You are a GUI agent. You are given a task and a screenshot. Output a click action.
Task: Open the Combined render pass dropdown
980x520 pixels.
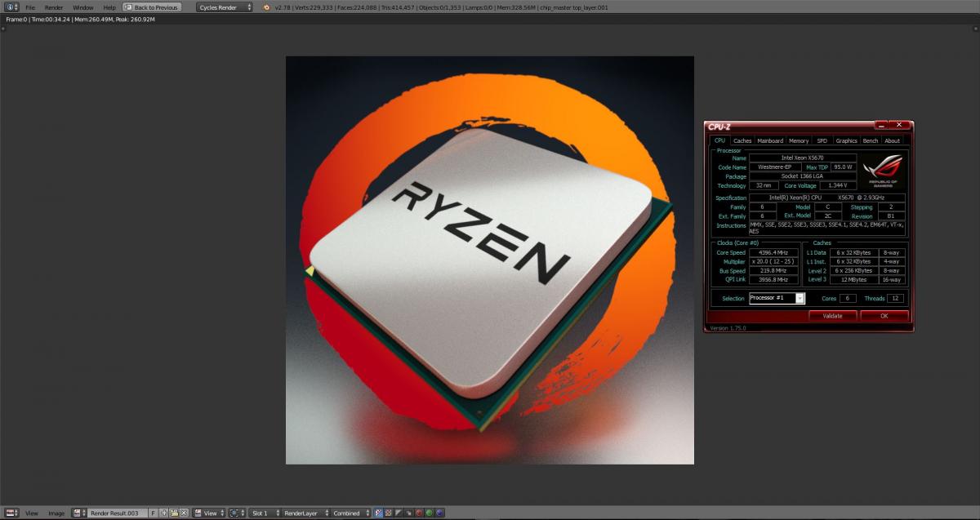pyautogui.click(x=350, y=513)
